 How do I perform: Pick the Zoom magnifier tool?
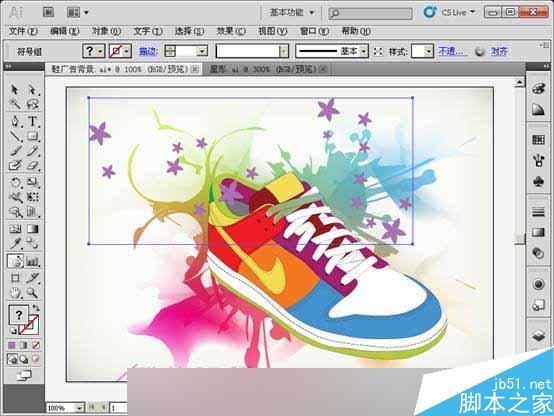[32, 293]
